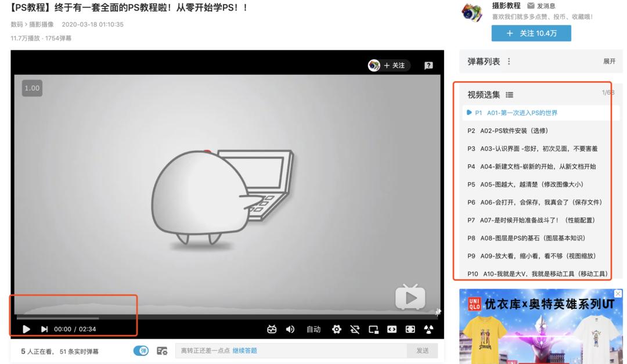Open the 摄影摄像 subcategory breadcrumb
Image resolution: width=627 pixels, height=364 pixels.
pyautogui.click(x=41, y=24)
